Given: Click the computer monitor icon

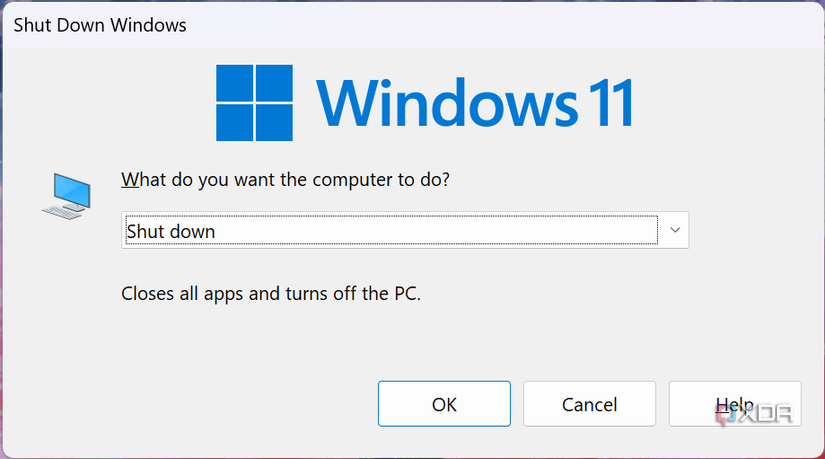Looking at the screenshot, I should pyautogui.click(x=68, y=193).
